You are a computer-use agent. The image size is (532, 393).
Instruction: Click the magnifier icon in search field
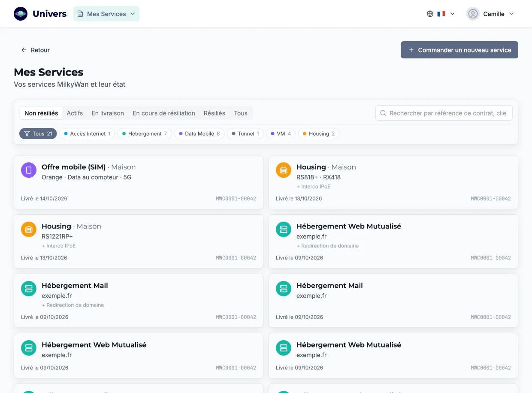pyautogui.click(x=383, y=113)
